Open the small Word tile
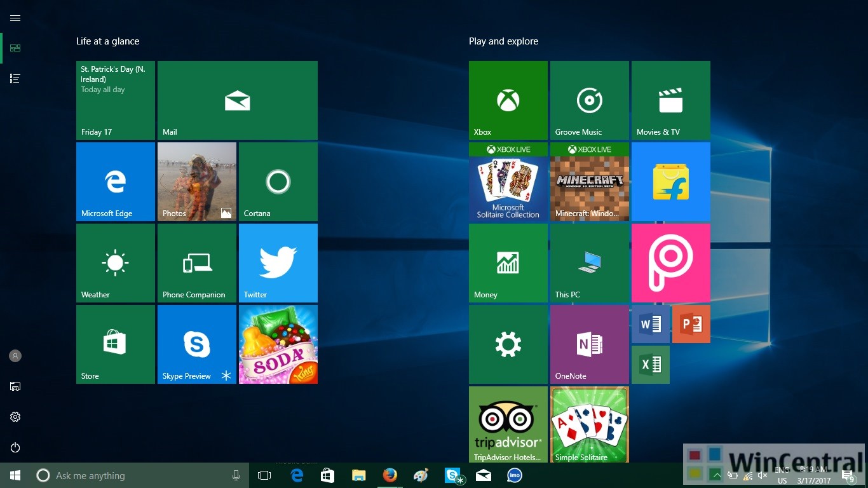The image size is (868, 488). pyautogui.click(x=651, y=324)
